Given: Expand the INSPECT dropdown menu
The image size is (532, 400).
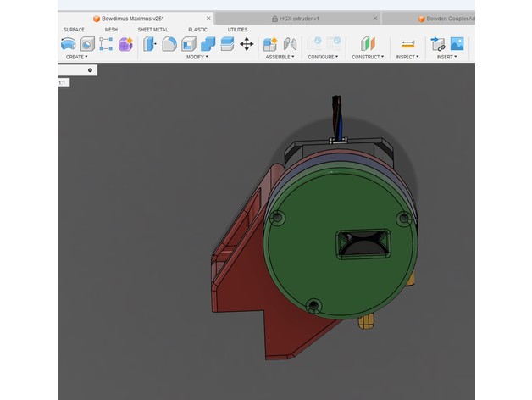Looking at the screenshot, I should pos(407,57).
